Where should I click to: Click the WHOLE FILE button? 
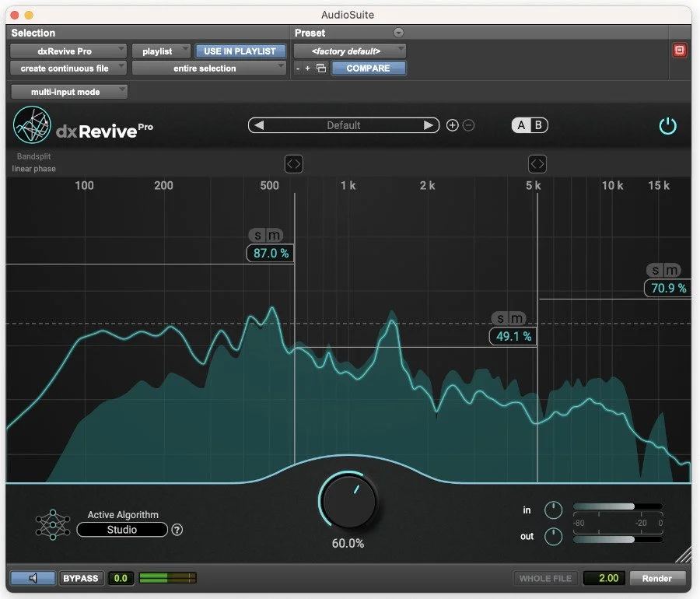tap(545, 579)
